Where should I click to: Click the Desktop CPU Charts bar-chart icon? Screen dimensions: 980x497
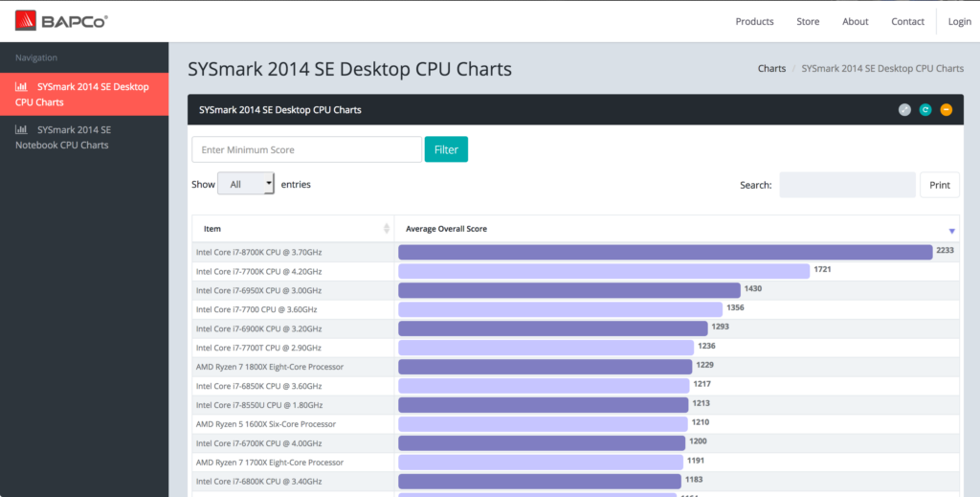(21, 87)
